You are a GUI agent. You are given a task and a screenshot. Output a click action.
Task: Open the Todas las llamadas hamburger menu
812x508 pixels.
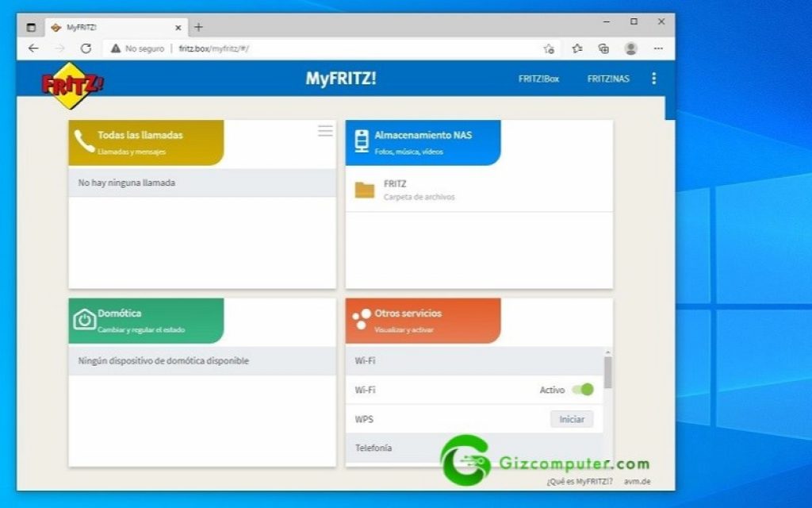point(325,131)
